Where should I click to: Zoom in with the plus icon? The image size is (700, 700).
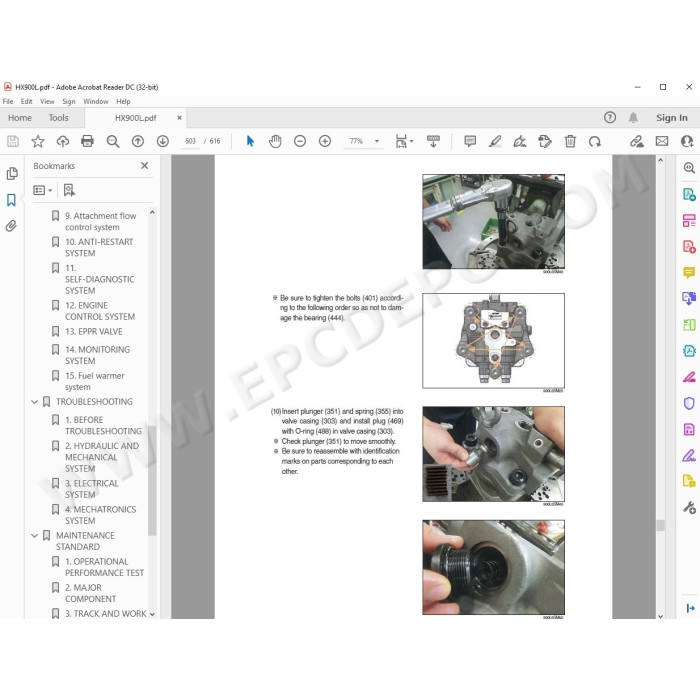pyautogui.click(x=325, y=142)
